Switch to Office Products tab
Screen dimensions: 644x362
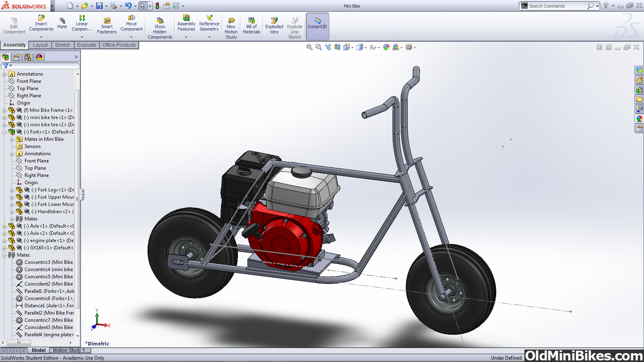coord(119,45)
